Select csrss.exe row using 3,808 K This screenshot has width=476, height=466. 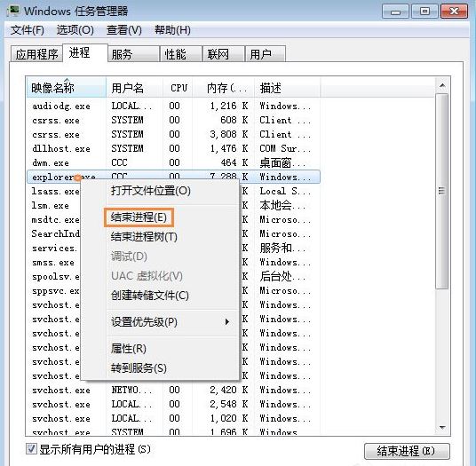click(173, 134)
